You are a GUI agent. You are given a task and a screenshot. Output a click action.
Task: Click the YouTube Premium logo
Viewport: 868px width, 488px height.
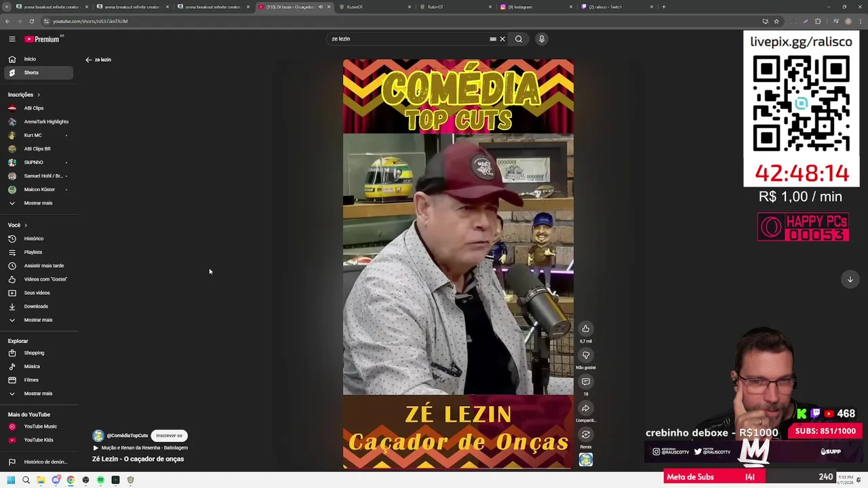click(x=43, y=39)
